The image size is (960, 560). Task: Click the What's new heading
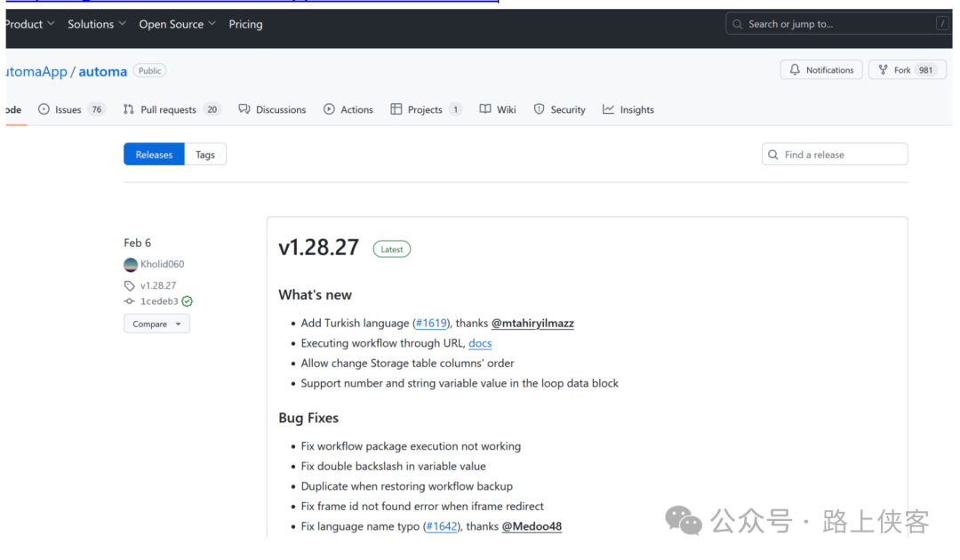pos(316,295)
